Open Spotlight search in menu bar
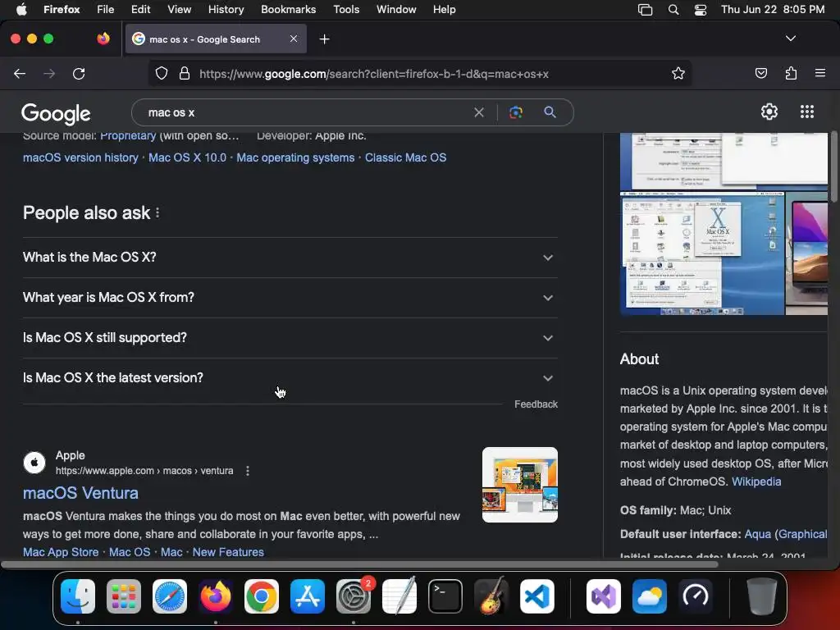Screen dimensions: 840x630 click(x=673, y=10)
